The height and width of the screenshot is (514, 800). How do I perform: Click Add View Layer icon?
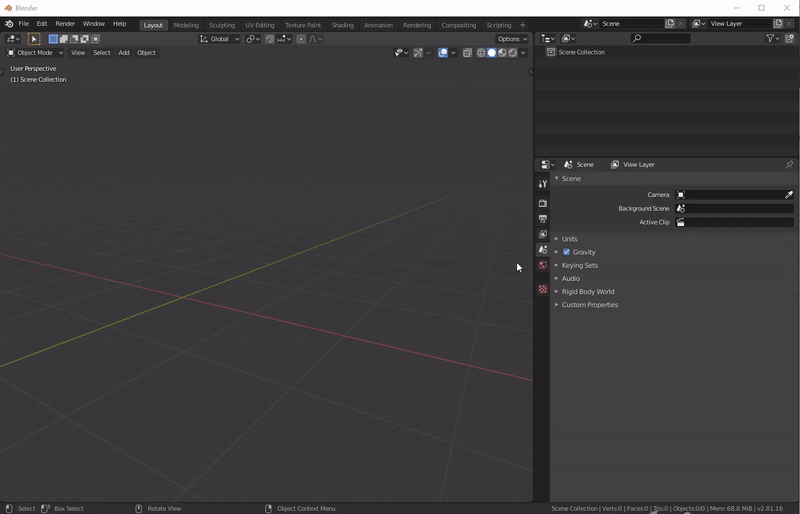pyautogui.click(x=778, y=23)
